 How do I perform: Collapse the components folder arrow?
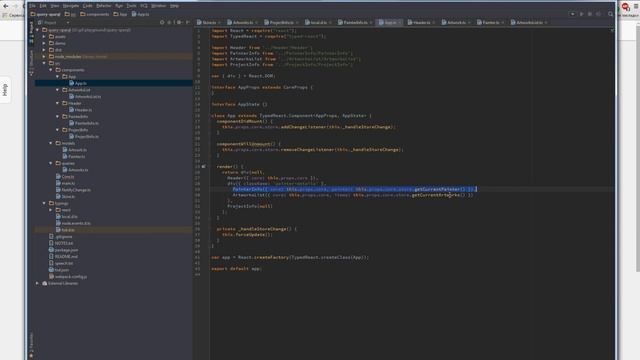(x=51, y=70)
